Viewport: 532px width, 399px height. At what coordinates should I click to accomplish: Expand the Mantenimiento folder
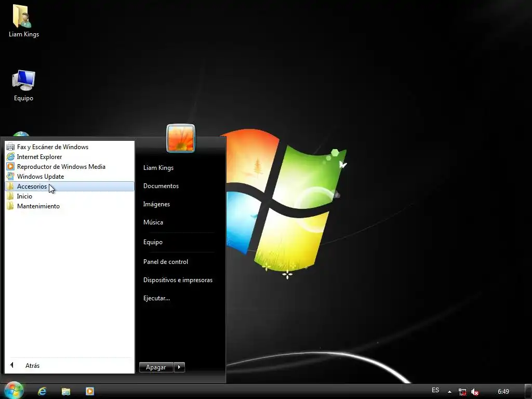point(70,206)
